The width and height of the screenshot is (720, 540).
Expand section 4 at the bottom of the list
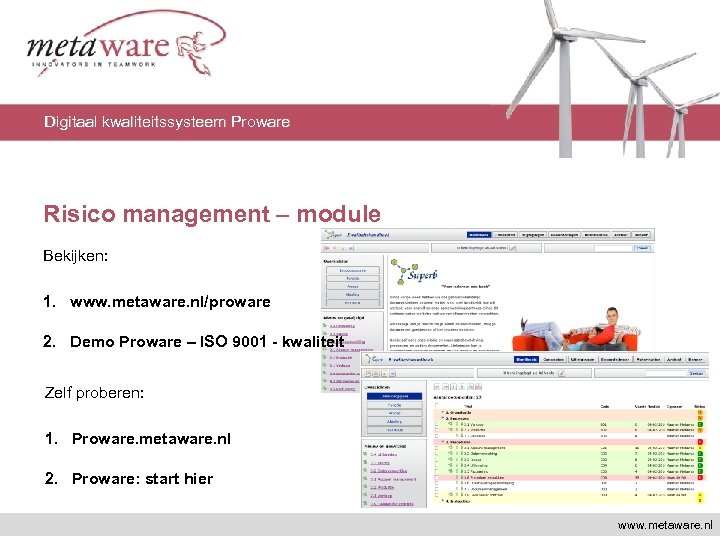tap(443, 501)
